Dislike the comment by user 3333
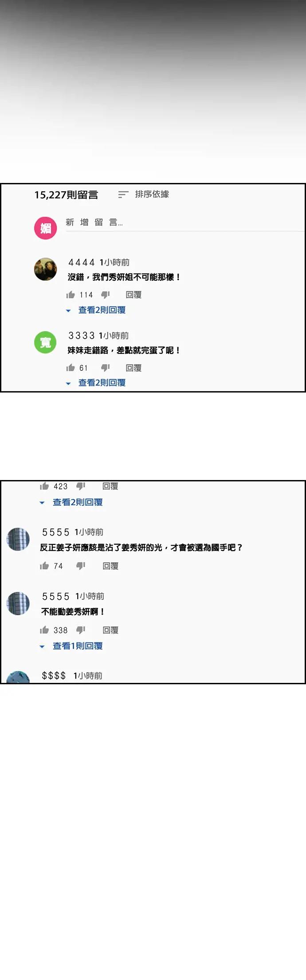The image size is (306, 980). [x=106, y=368]
